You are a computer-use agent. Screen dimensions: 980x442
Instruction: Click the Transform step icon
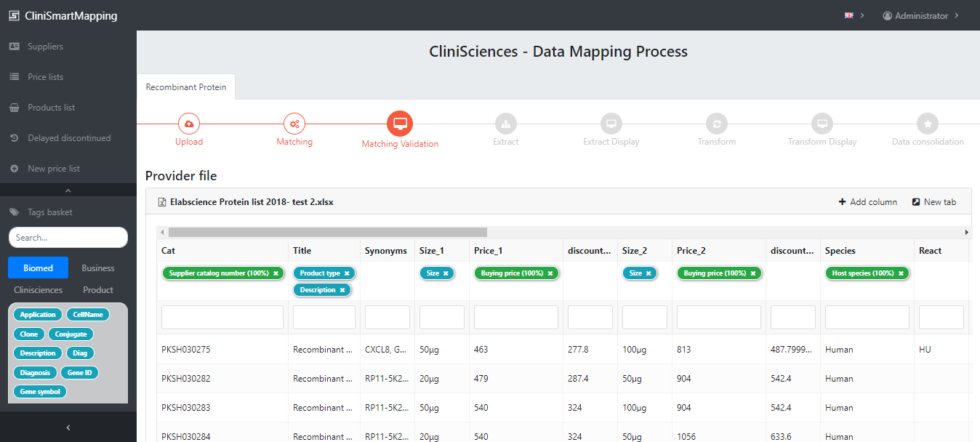point(717,124)
